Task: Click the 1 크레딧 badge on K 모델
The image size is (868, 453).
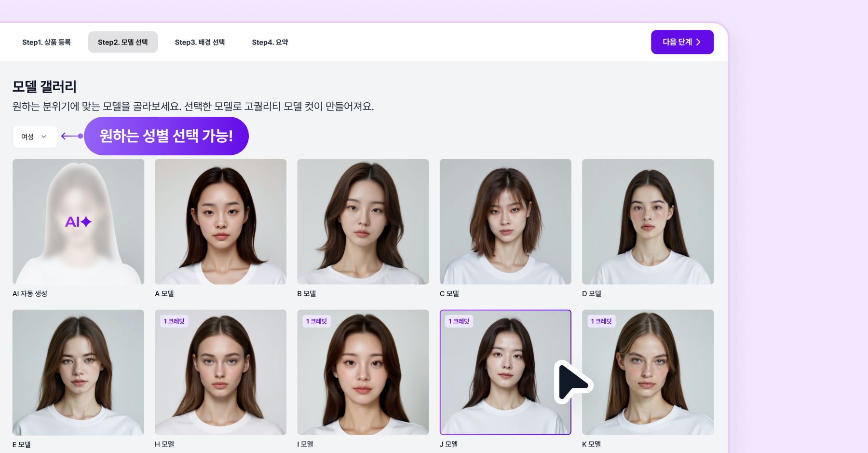Action: pyautogui.click(x=601, y=321)
